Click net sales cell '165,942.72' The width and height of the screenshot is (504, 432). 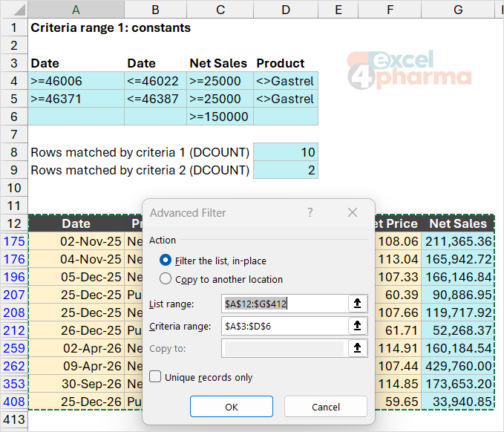tap(458, 259)
